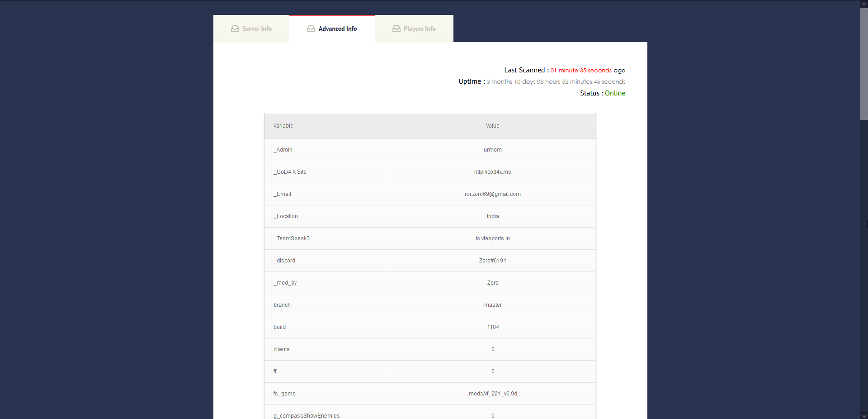
Task: Select the clients variable cell
Action: click(x=327, y=349)
